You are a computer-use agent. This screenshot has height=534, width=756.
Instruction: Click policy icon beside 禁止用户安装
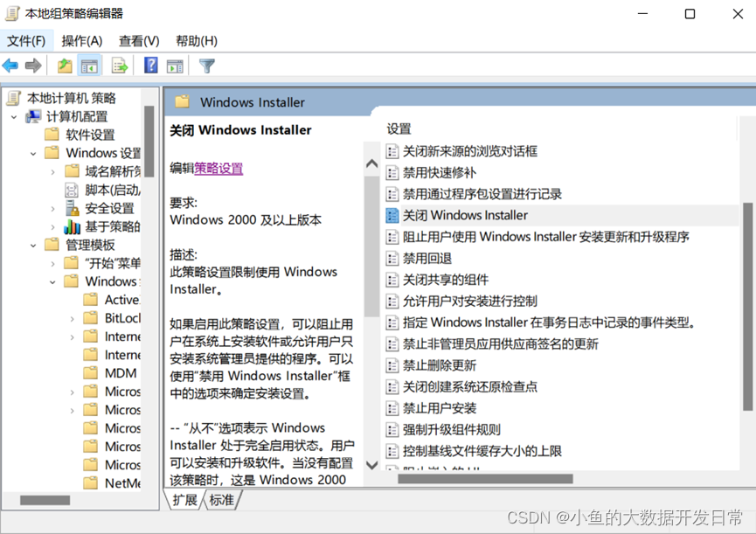point(392,408)
